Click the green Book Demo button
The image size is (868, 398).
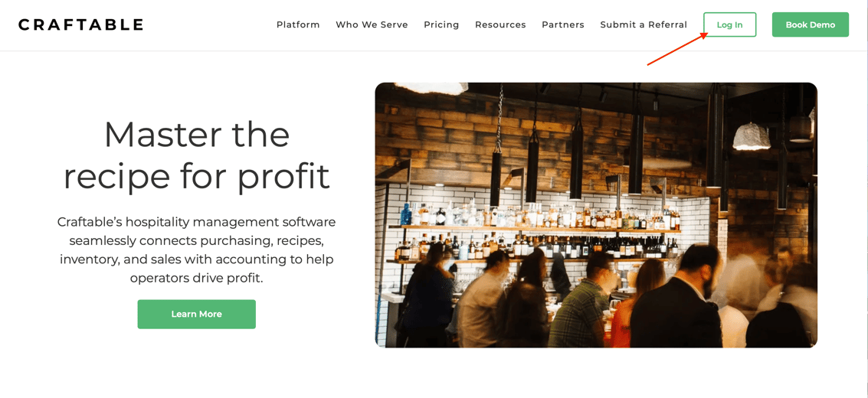[x=811, y=24]
